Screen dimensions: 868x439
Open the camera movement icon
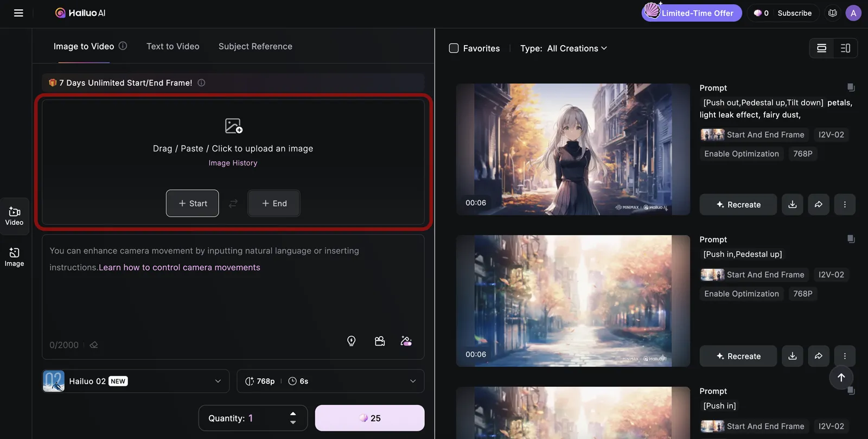tap(380, 341)
